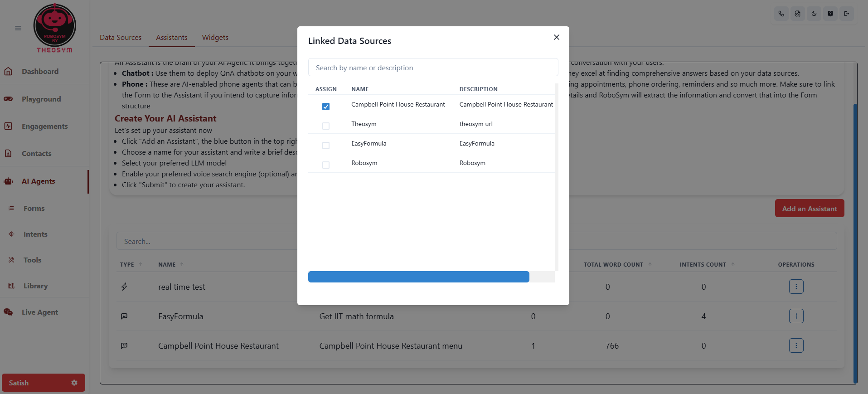Viewport: 868px width, 394px height.
Task: Click the chat type icon for EasyFormula
Action: (x=124, y=316)
